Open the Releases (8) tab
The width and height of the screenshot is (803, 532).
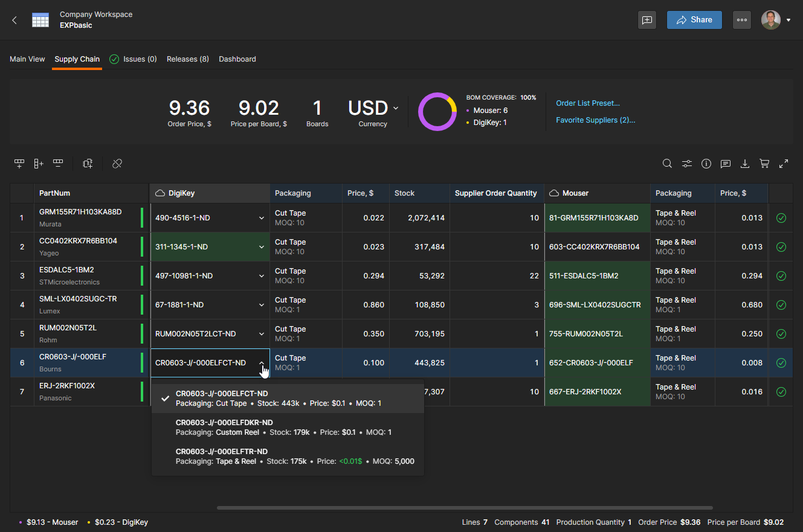tap(187, 59)
